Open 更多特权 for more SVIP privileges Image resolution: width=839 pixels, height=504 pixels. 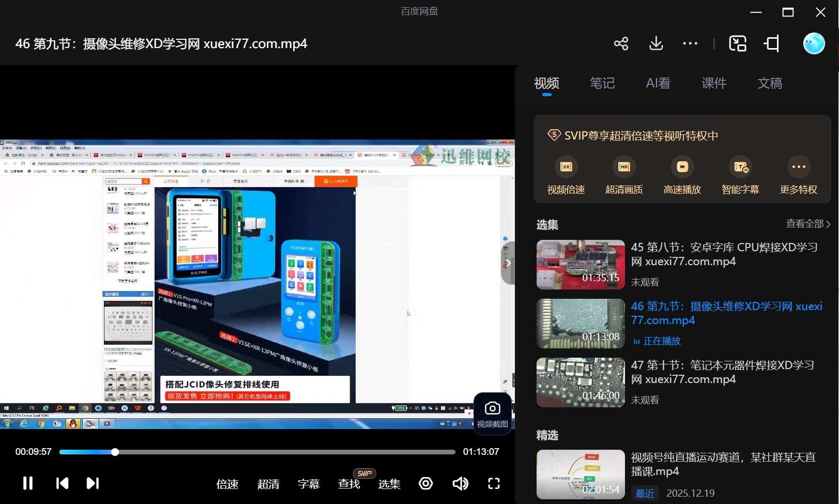point(798,175)
